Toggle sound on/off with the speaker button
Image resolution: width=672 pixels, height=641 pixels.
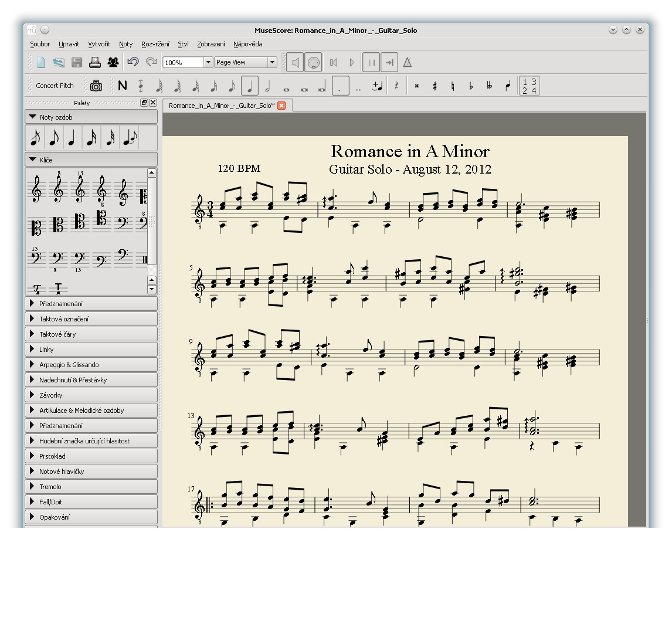pyautogui.click(x=296, y=63)
